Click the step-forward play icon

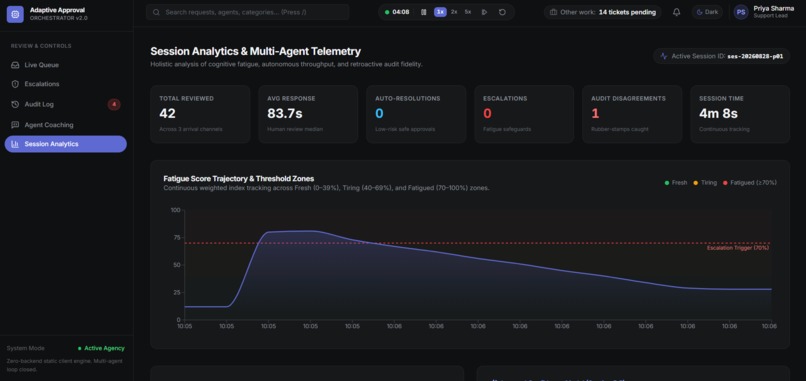coord(484,12)
